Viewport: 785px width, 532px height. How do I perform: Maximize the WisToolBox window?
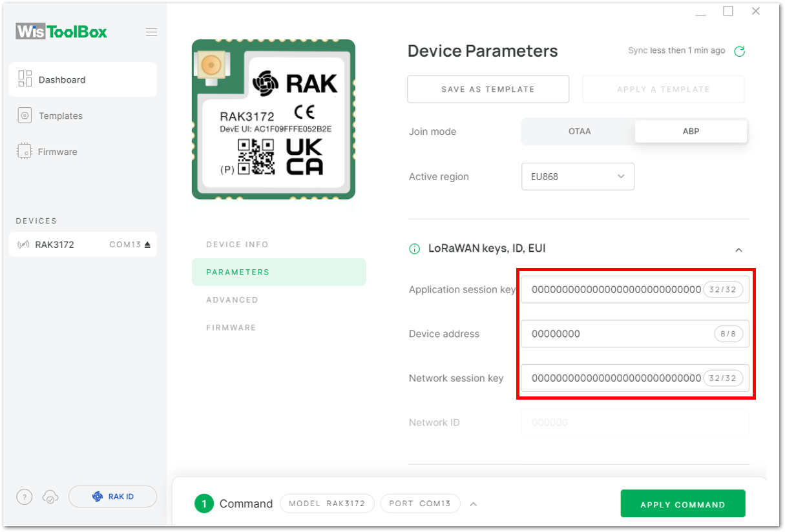(728, 11)
